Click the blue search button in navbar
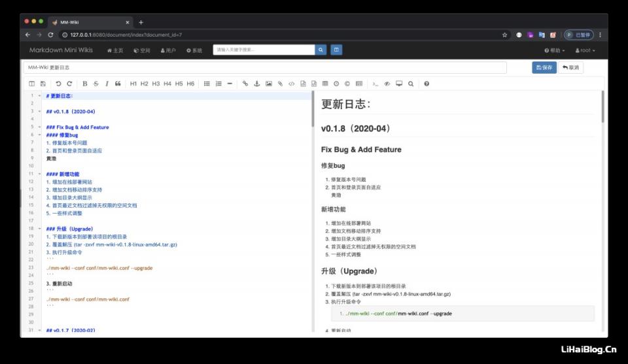This screenshot has width=628, height=364. click(321, 50)
